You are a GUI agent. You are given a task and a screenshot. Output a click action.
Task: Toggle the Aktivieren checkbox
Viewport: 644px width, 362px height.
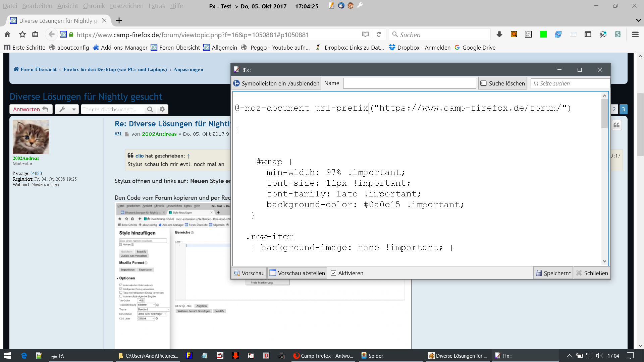[x=333, y=273]
